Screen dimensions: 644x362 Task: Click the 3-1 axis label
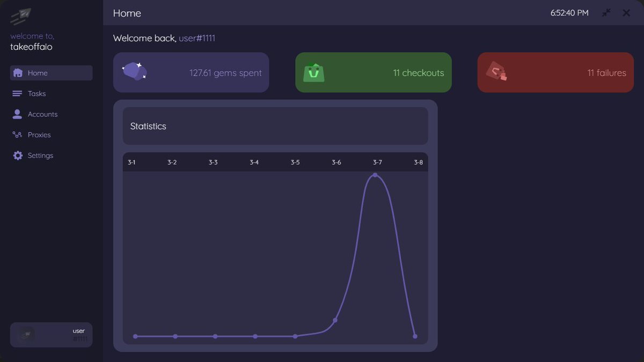[131, 162]
